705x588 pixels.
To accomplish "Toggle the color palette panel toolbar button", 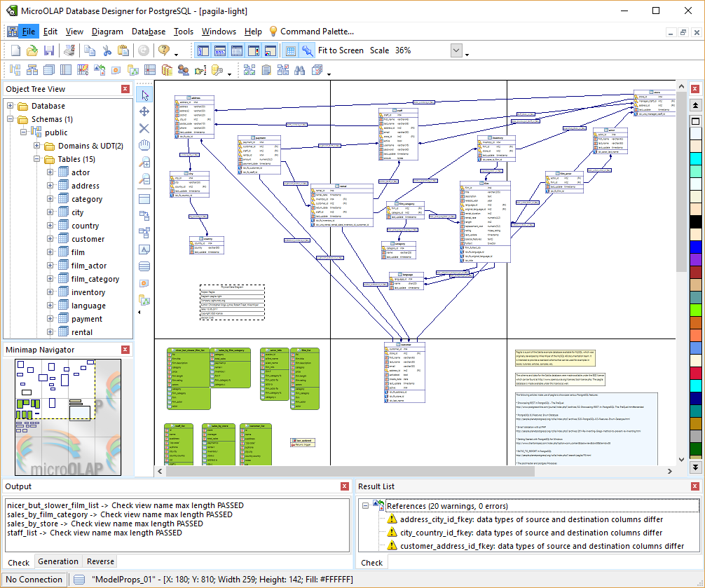I will (254, 50).
